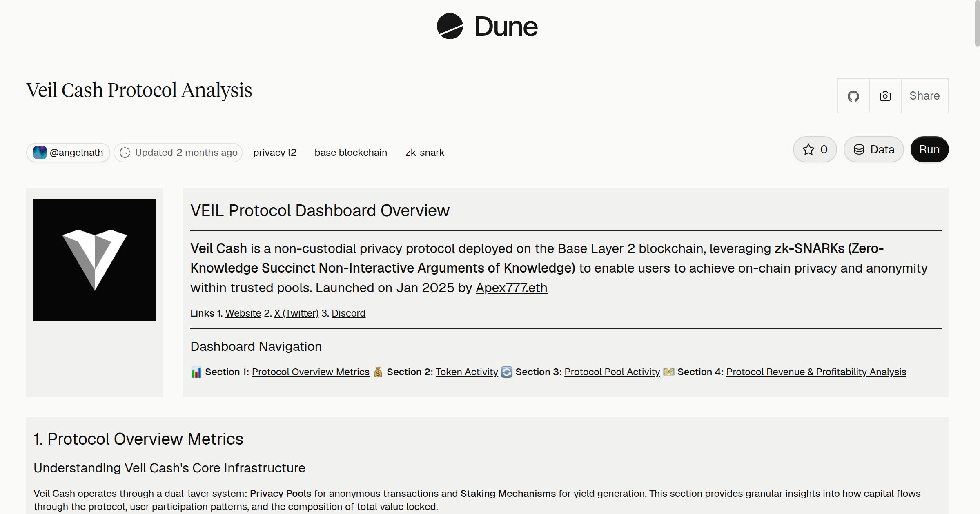Click the Veil Cash Protocol Analysis title
The width and height of the screenshot is (980, 514).
click(x=139, y=90)
